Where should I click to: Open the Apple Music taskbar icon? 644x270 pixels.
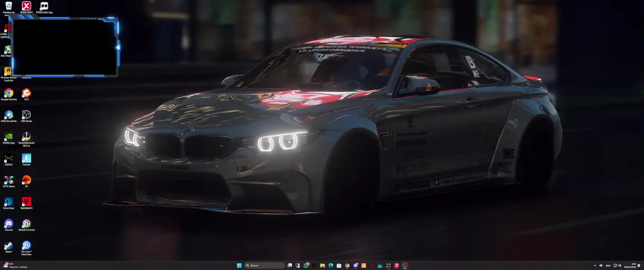(x=397, y=265)
